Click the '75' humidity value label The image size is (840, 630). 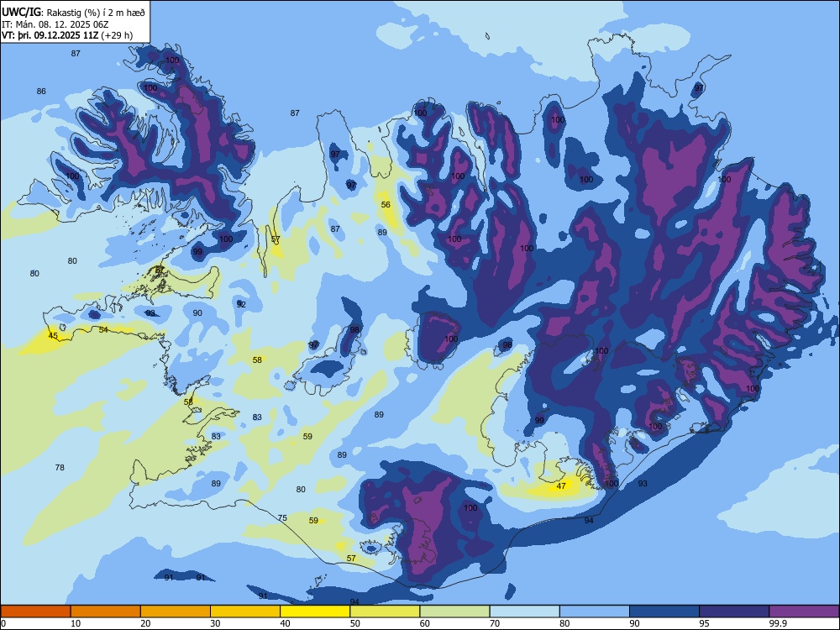click(x=282, y=517)
